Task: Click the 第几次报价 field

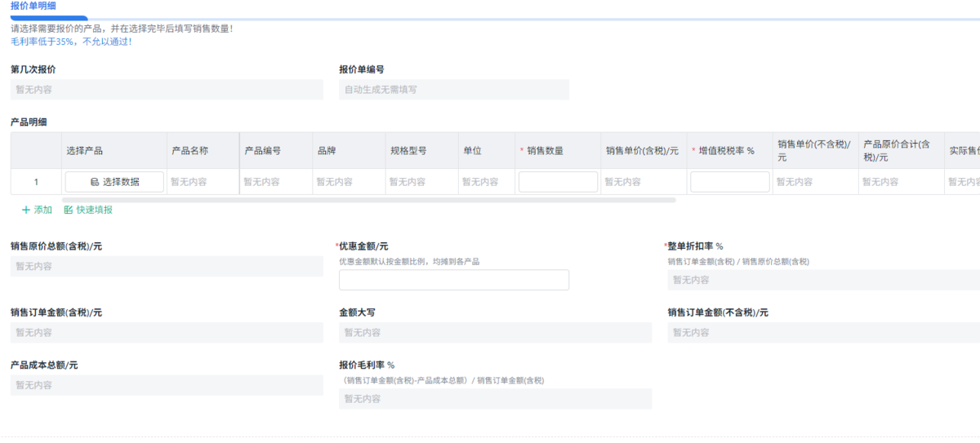Action: pyautogui.click(x=167, y=90)
